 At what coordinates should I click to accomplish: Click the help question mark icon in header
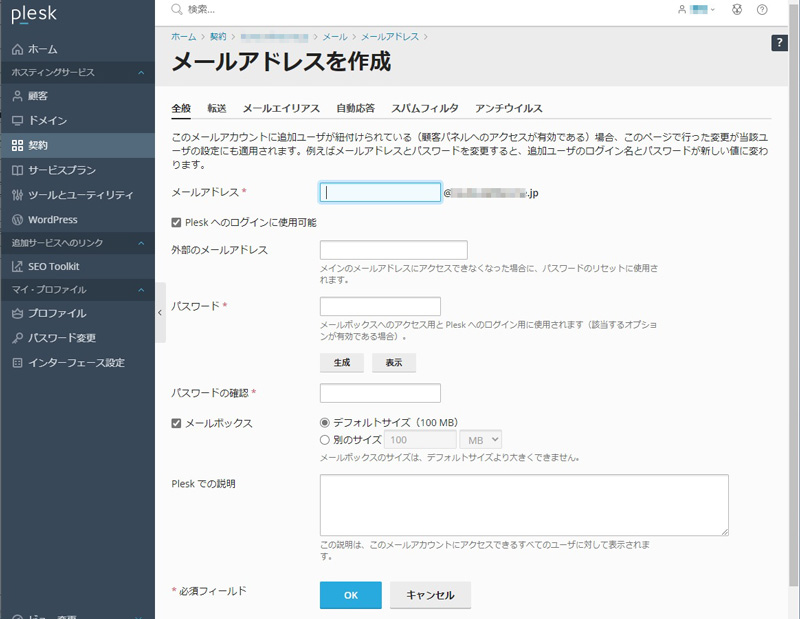[x=763, y=10]
